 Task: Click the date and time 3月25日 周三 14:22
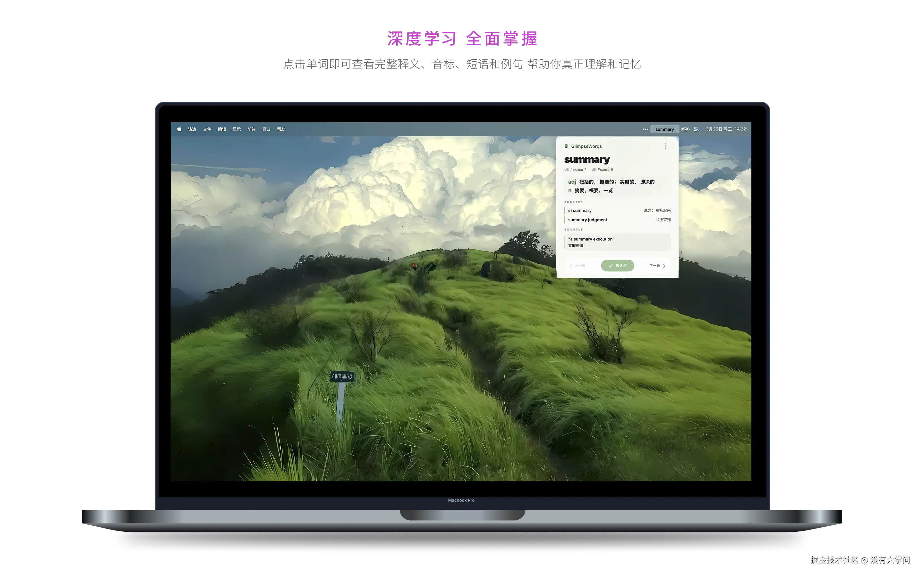pyautogui.click(x=726, y=129)
